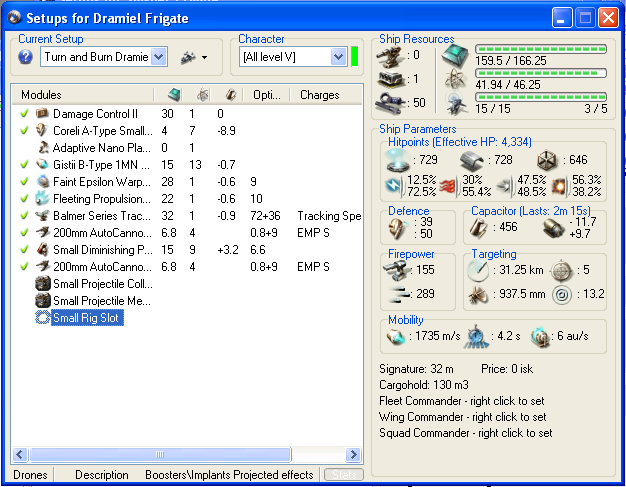Click the scan resolution icon showing 937.5 mm
The width and height of the screenshot is (626, 487).
click(478, 295)
